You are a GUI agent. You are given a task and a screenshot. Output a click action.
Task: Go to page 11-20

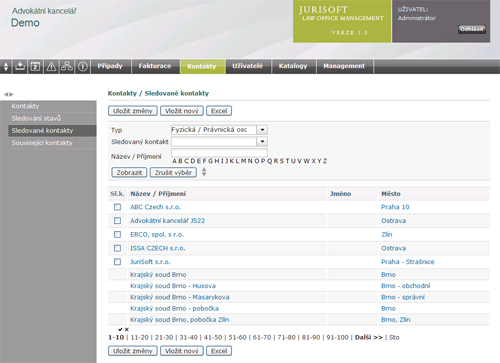pyautogui.click(x=140, y=337)
